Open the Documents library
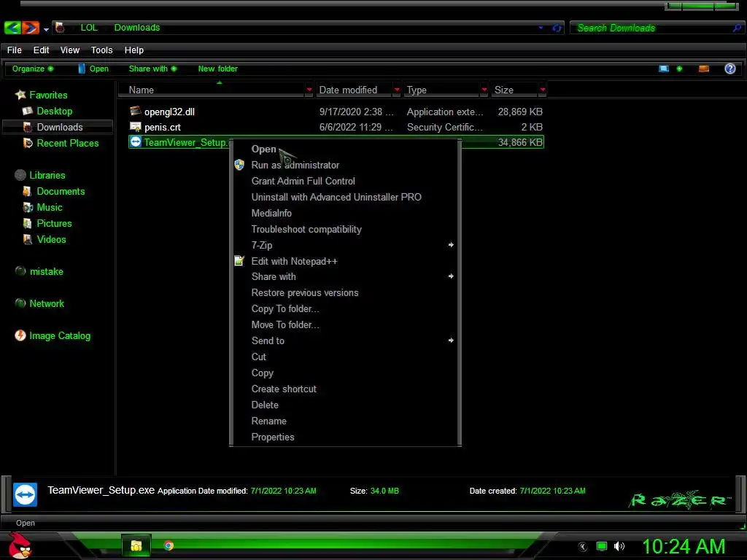Screen dimensions: 747x560 click(x=61, y=192)
